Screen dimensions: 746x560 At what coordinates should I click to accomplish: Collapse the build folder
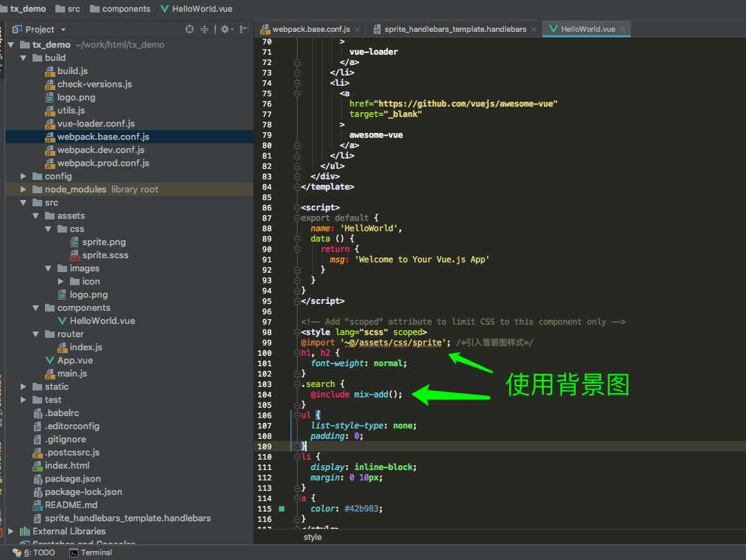click(24, 58)
